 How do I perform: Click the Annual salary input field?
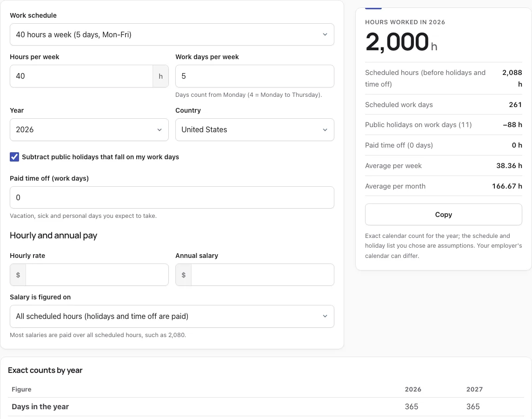[263, 275]
